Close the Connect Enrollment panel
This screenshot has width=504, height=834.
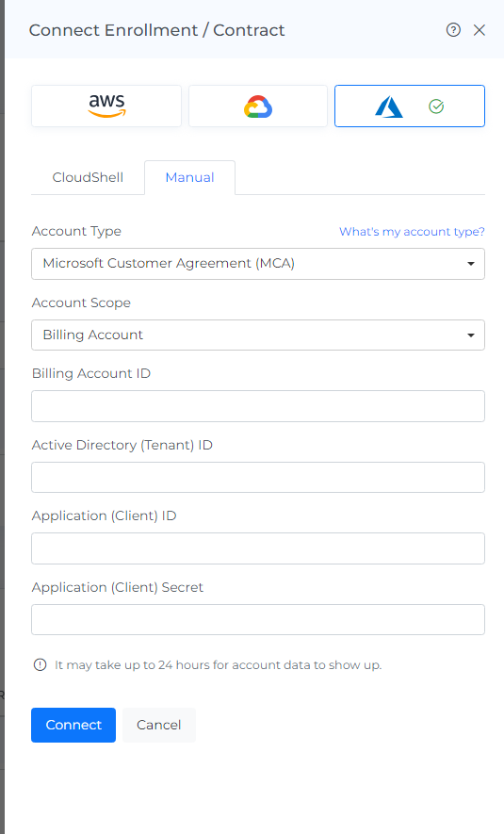pyautogui.click(x=479, y=30)
